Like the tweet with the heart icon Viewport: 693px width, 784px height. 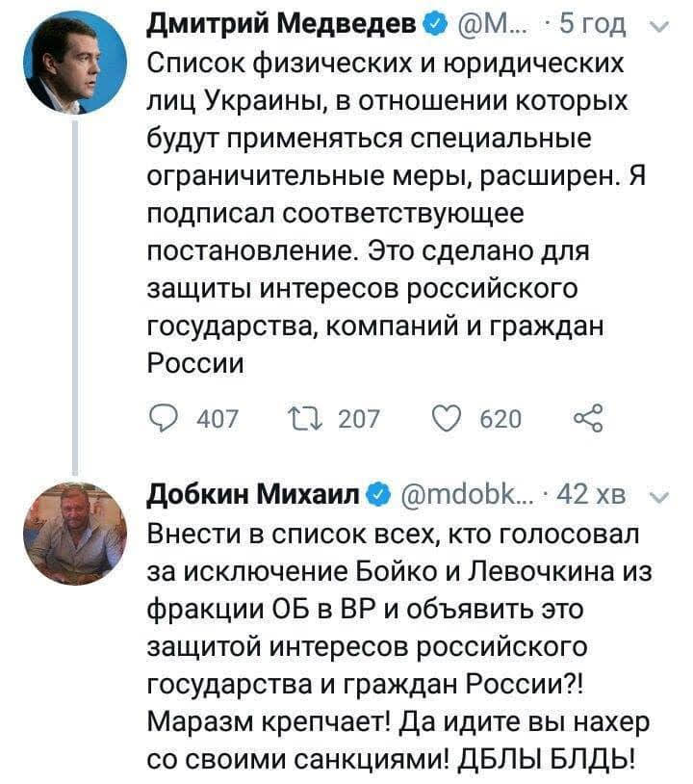coord(448,417)
